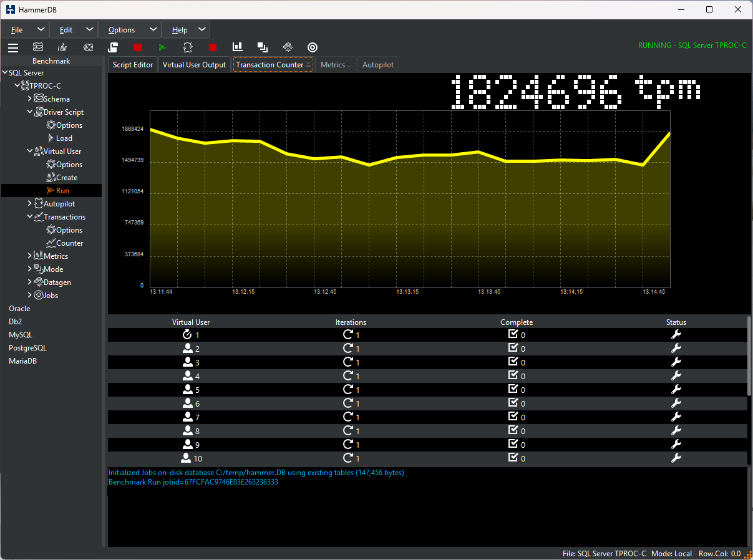Click the Benchmark panel header
This screenshot has height=560, width=753.
pyautogui.click(x=51, y=61)
